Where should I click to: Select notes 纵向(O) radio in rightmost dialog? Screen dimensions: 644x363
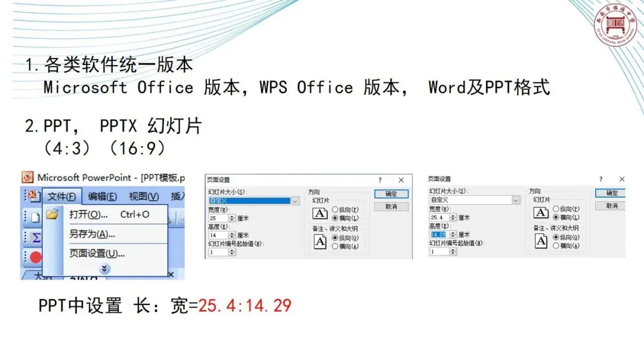pos(556,237)
